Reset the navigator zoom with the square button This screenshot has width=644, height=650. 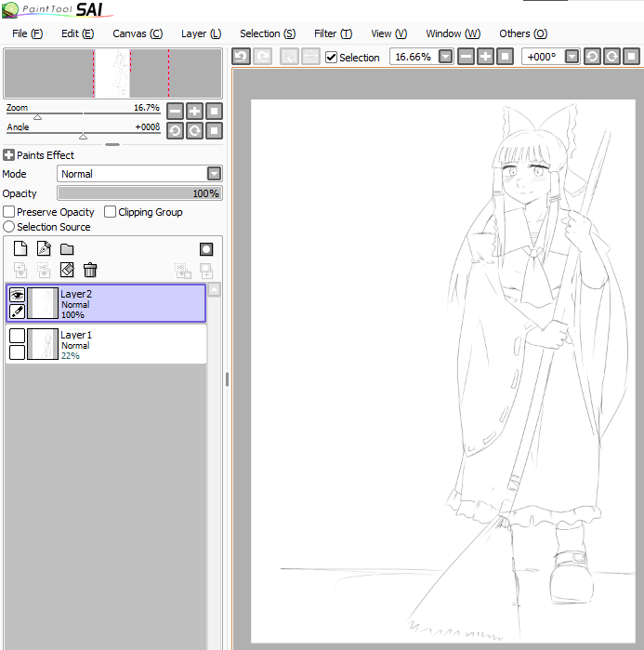point(214,111)
